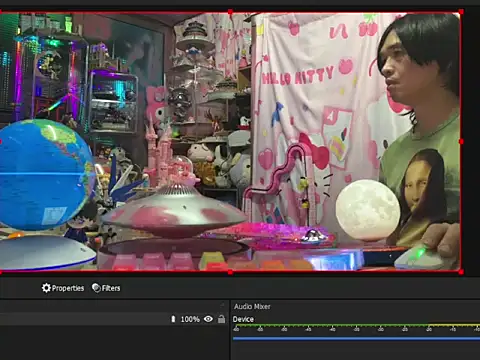Select the webcam source in the preview canvas
This screenshot has width=480, height=360.
(x=230, y=142)
